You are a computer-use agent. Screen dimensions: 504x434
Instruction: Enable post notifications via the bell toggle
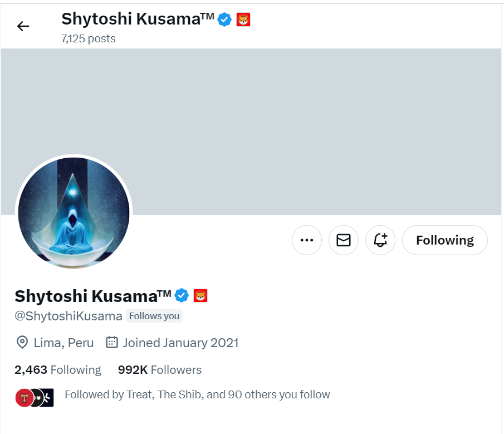380,240
